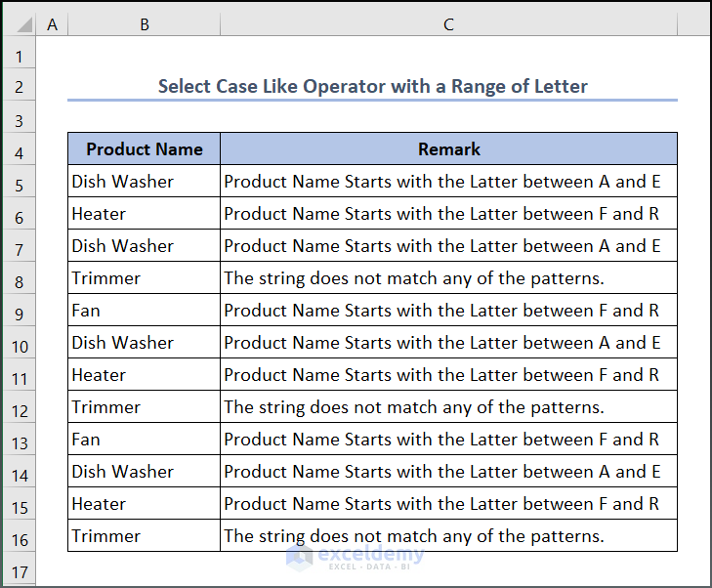Click the title 'Select Case Like Operator' cell
The width and height of the screenshot is (712, 588).
[372, 87]
